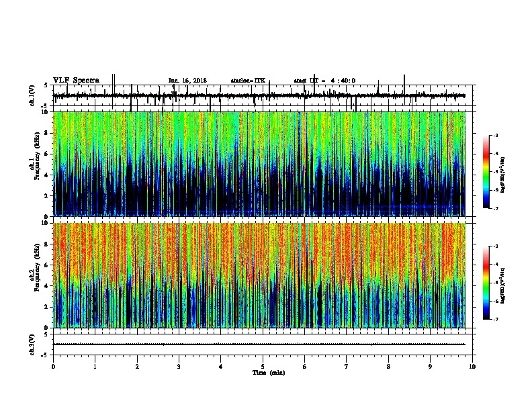
Task: Click the time axis tick label "3"
Action: click(x=179, y=367)
